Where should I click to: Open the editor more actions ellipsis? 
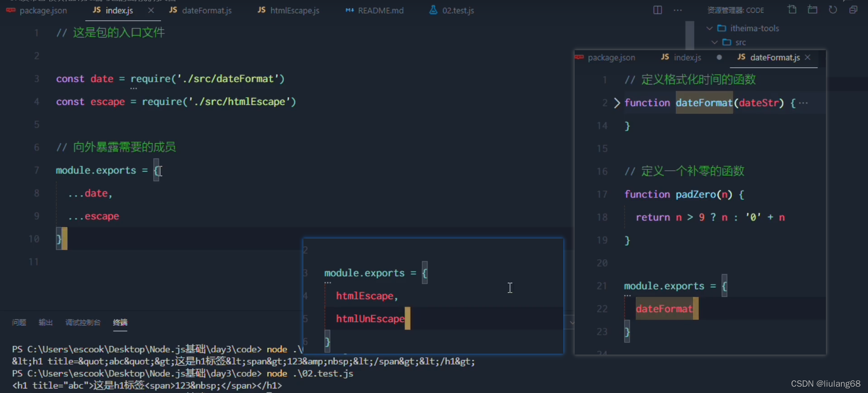pos(678,10)
